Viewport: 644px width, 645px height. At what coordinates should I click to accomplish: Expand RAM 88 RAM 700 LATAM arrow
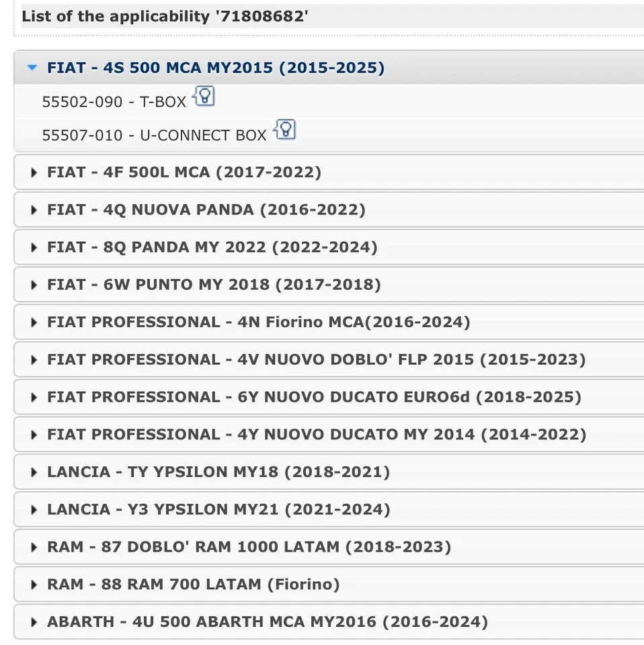point(34,585)
